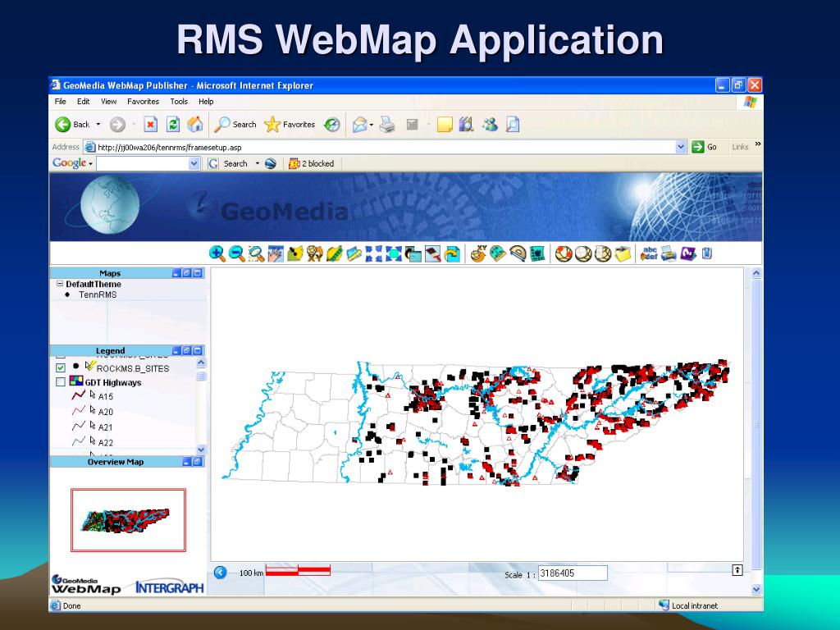840x630 pixels.
Task: Select the A22 highway legend entry
Action: pyautogui.click(x=106, y=442)
